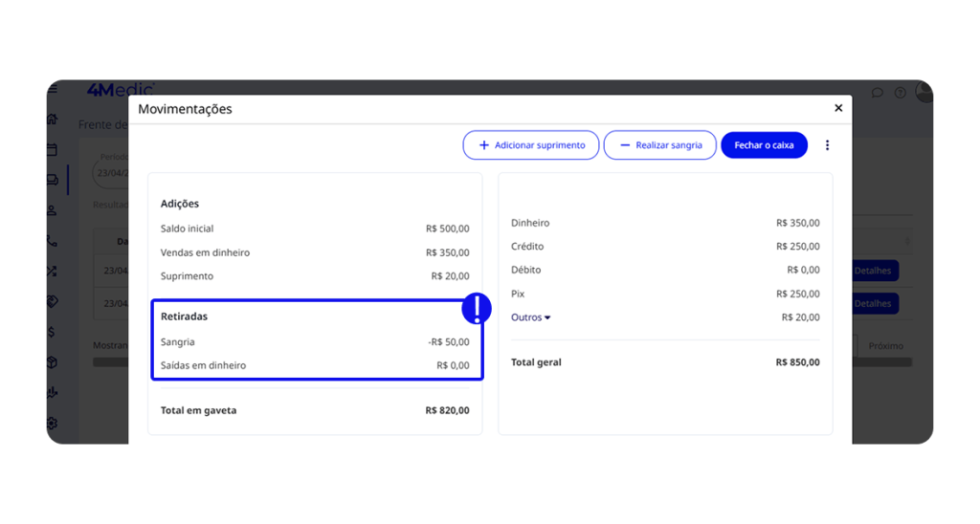Screen dimensions: 980x524
Task: Click the blue exclamation alert badge
Action: click(477, 308)
